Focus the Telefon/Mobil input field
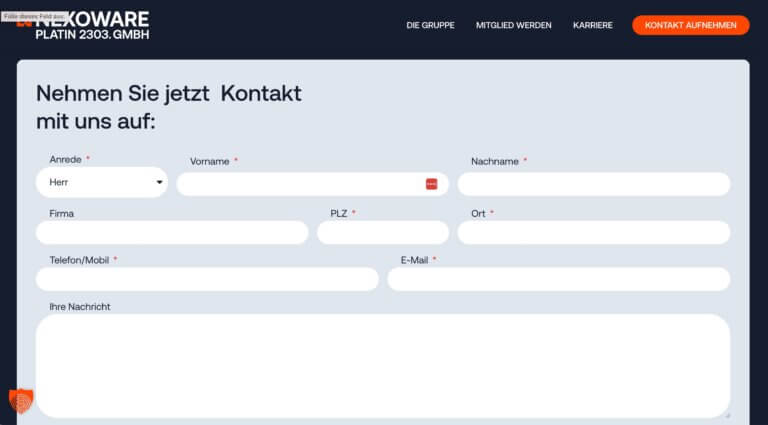The image size is (768, 425). click(207, 279)
